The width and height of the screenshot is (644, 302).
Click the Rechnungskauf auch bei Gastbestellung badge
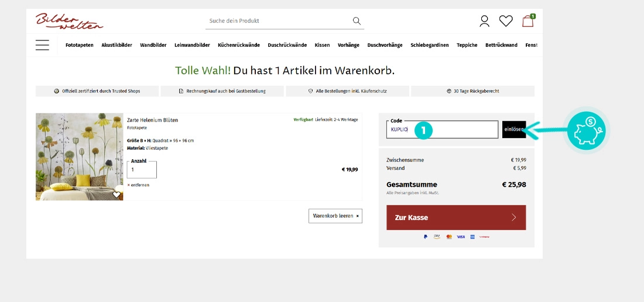pos(222,91)
